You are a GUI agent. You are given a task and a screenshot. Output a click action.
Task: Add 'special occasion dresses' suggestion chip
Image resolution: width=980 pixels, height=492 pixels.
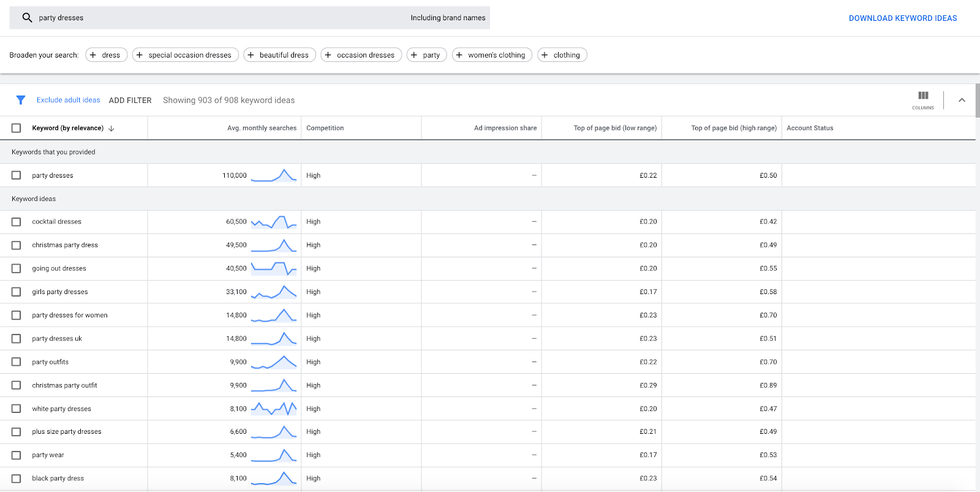[x=184, y=55]
